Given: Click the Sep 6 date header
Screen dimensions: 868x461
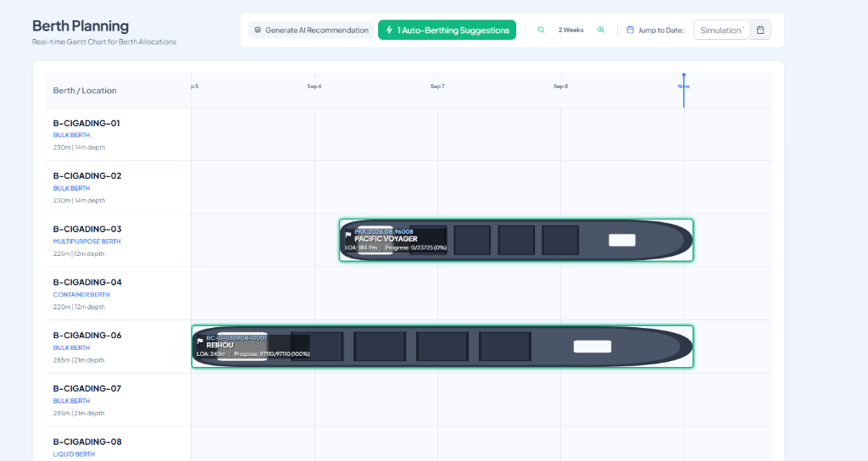Looking at the screenshot, I should coord(314,86).
